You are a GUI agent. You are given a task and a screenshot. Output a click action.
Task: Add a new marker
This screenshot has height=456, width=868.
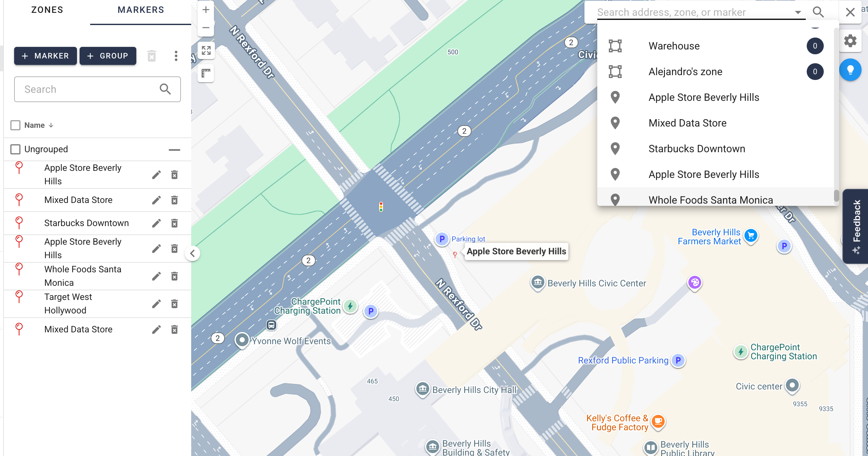pyautogui.click(x=46, y=56)
